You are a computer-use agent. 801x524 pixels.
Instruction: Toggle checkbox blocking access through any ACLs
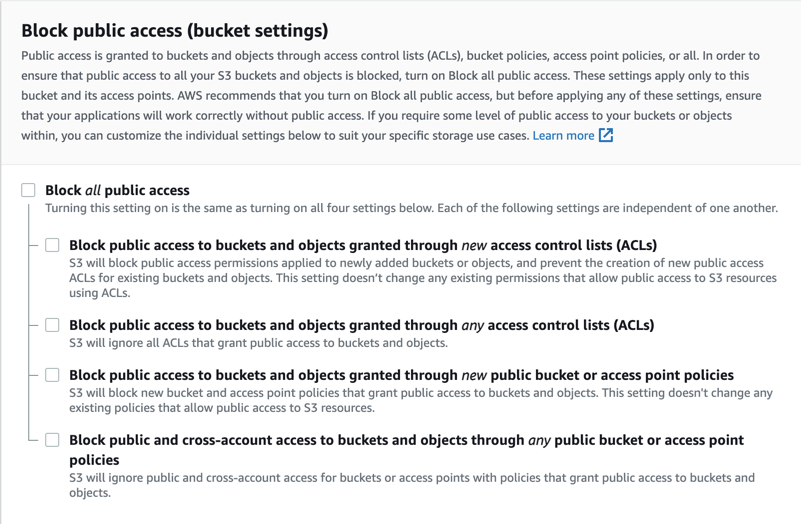coord(52,325)
